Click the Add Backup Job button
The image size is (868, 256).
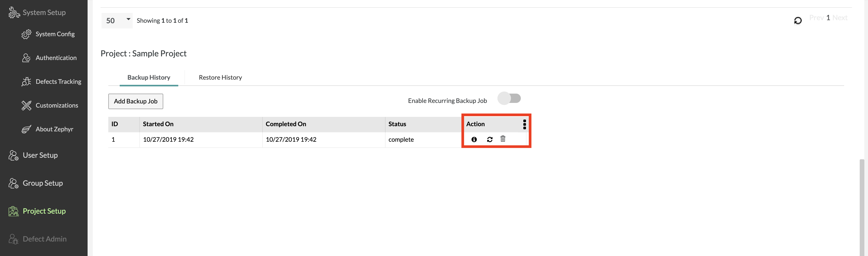(x=136, y=101)
